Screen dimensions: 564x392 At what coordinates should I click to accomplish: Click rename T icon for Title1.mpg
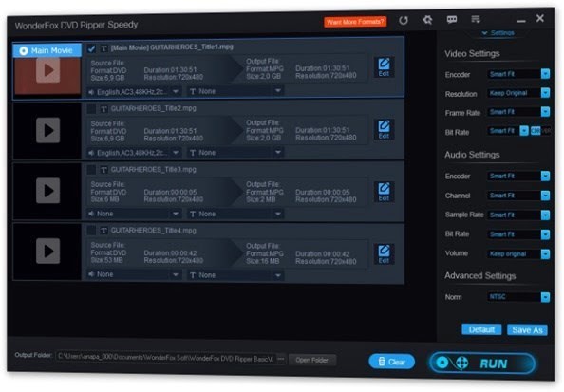103,48
